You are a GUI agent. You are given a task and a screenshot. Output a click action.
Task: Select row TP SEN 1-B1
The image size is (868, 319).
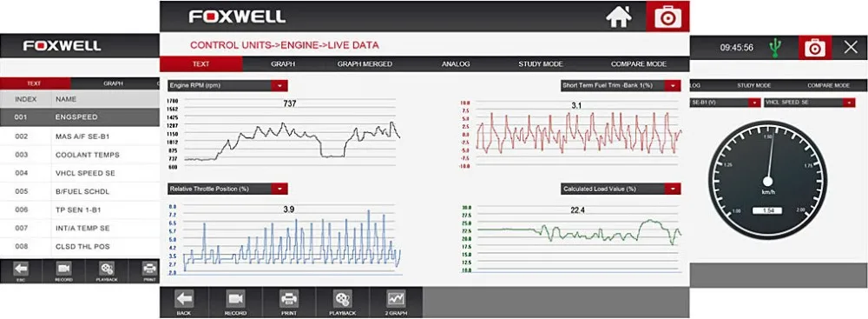pos(80,210)
